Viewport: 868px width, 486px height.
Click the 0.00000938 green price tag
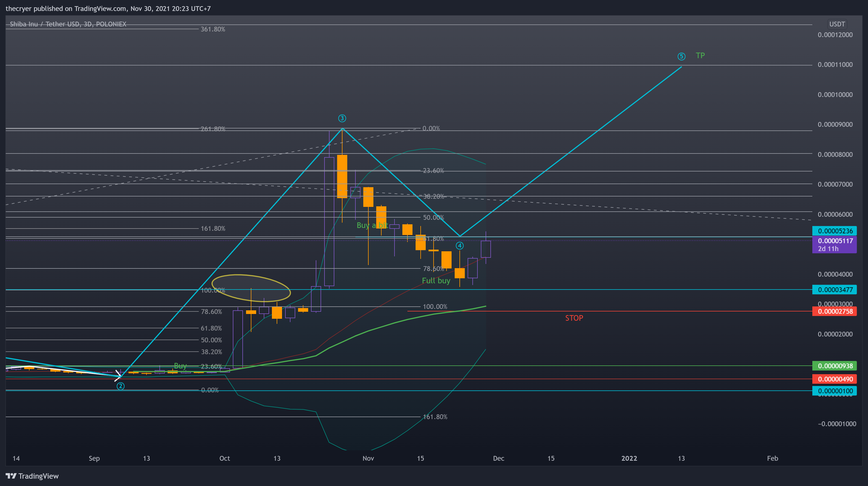click(834, 366)
